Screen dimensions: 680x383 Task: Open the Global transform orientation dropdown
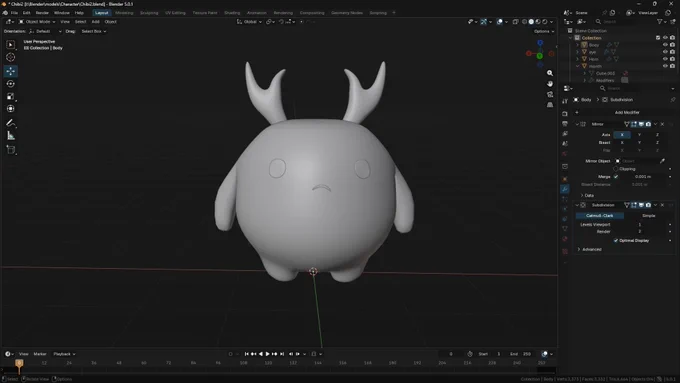(249, 22)
